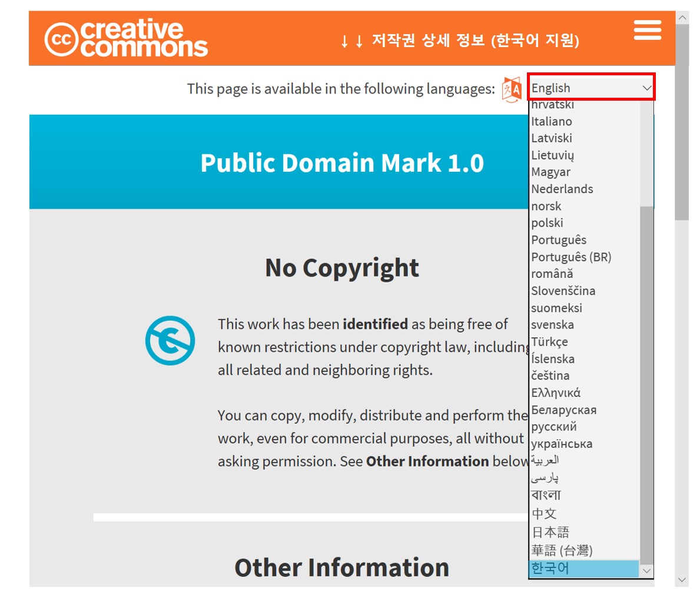Image resolution: width=700 pixels, height=604 pixels.
Task: Select čeština from the list
Action: 584,376
